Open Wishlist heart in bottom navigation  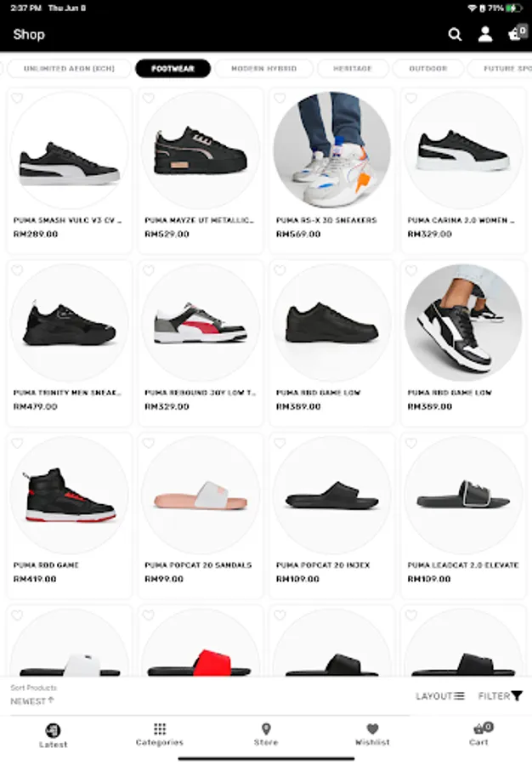pyautogui.click(x=372, y=734)
